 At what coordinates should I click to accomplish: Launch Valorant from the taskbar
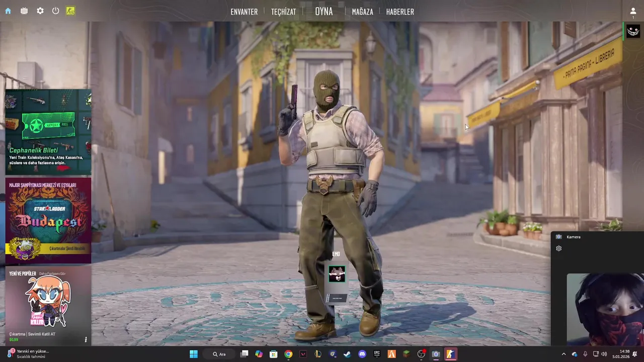point(303,354)
